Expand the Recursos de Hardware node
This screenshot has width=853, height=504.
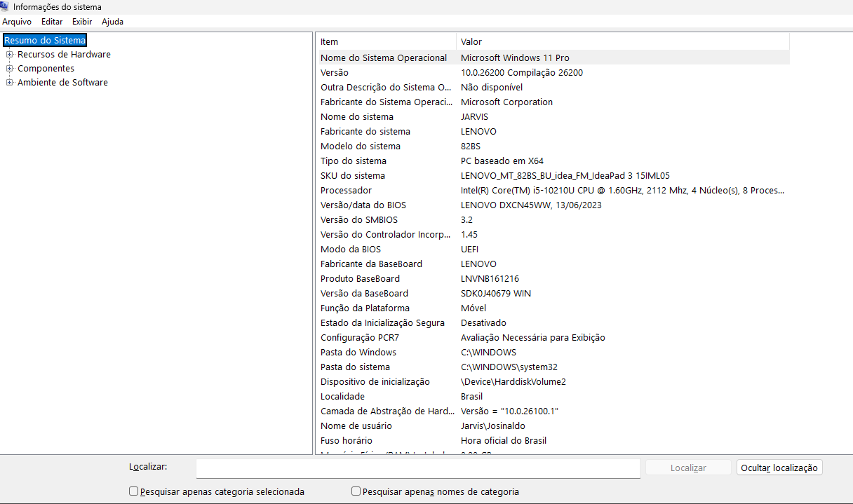point(10,55)
